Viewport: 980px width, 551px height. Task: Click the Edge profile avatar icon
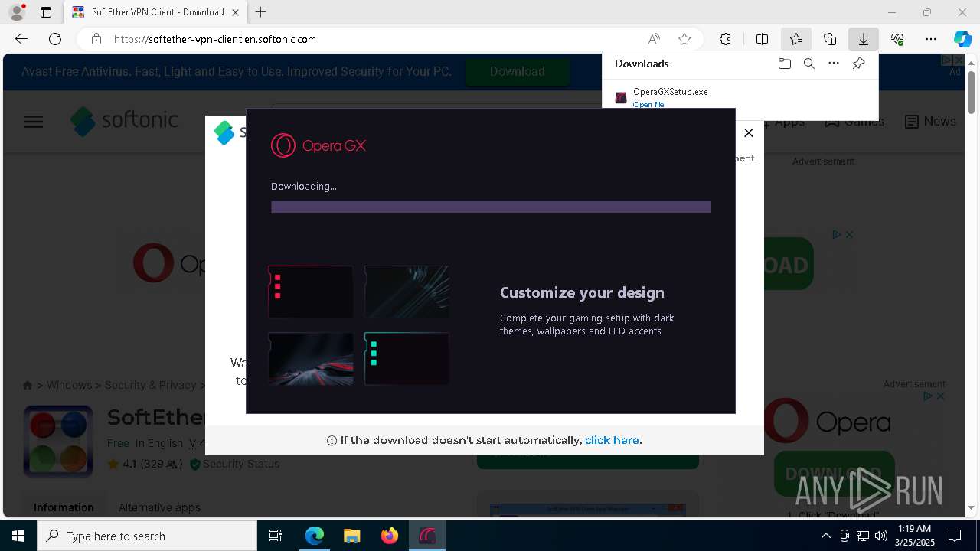click(x=16, y=12)
